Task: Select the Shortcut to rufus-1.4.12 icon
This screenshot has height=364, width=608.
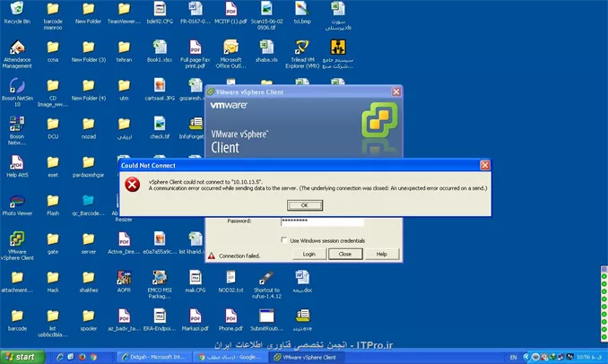Action: [x=266, y=284]
